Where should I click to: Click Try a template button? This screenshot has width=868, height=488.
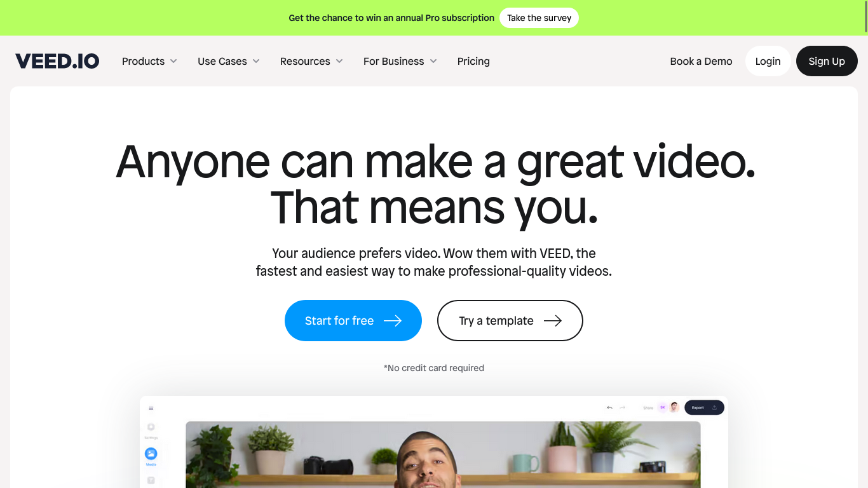510,320
